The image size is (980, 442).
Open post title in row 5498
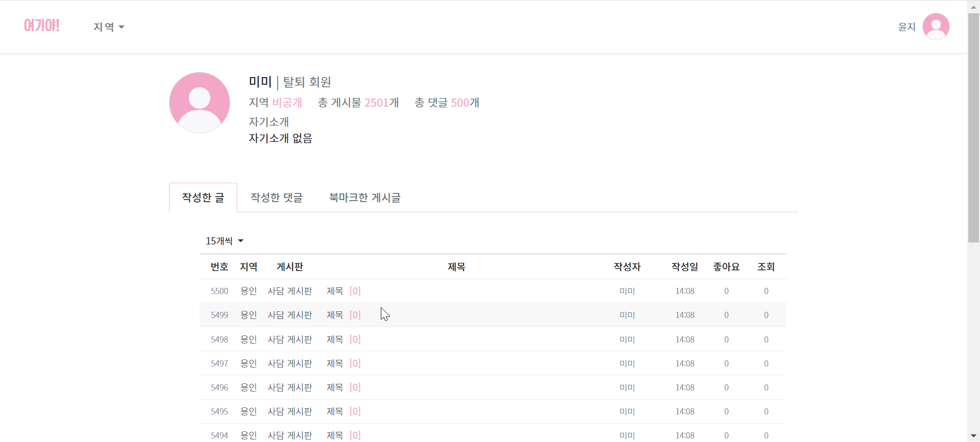coord(335,339)
